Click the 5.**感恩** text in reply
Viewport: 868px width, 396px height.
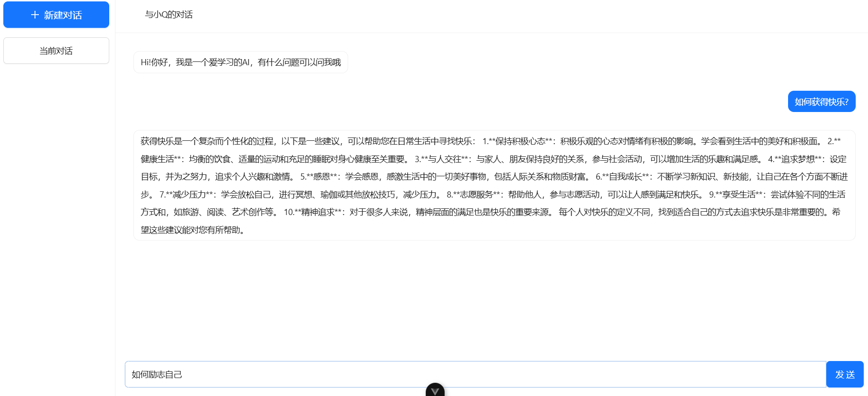tap(319, 177)
